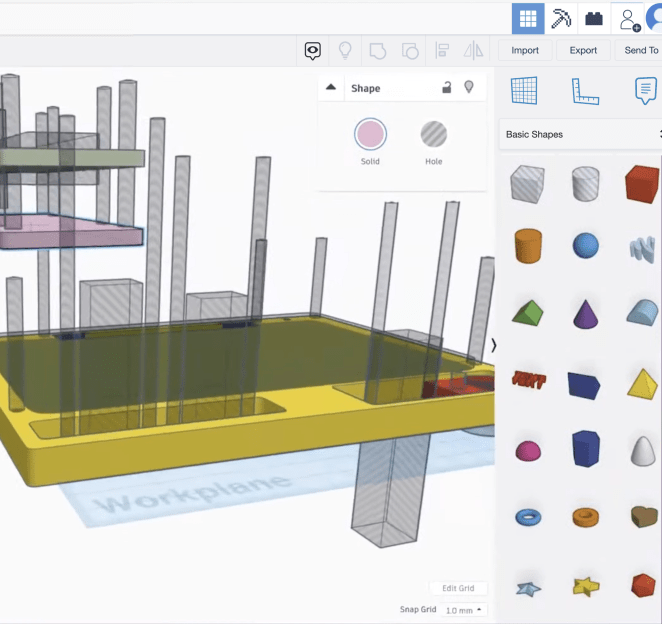The height and width of the screenshot is (624, 662).
Task: Switch to the Bricks view mode
Action: point(595,18)
